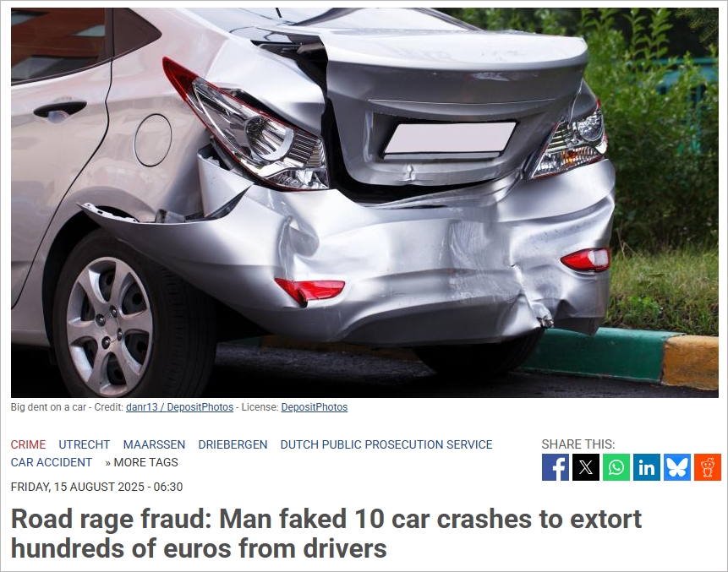728x572 pixels.
Task: Open the CAR ACCIDENT tag
Action: tap(52, 462)
